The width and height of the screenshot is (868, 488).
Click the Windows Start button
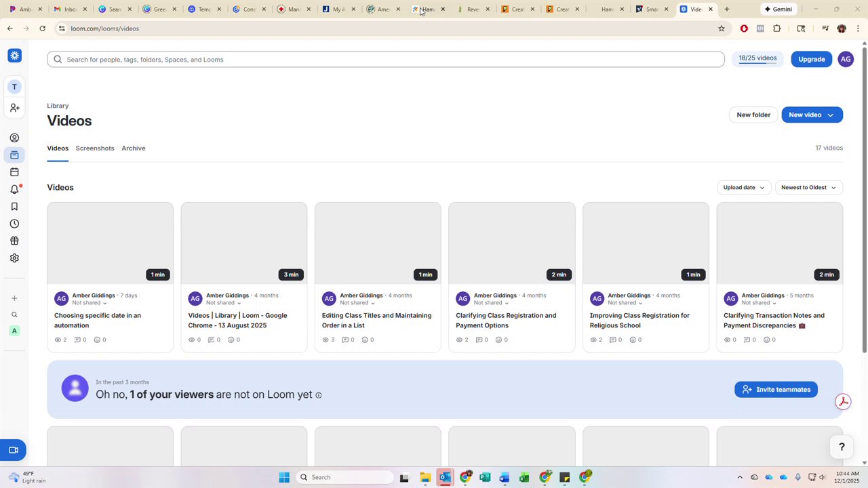pos(284,477)
